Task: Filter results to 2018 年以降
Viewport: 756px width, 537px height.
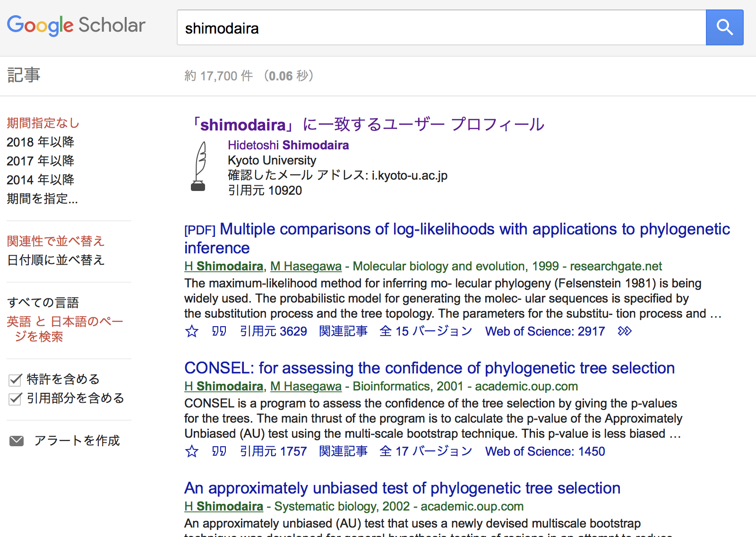Action: (41, 142)
